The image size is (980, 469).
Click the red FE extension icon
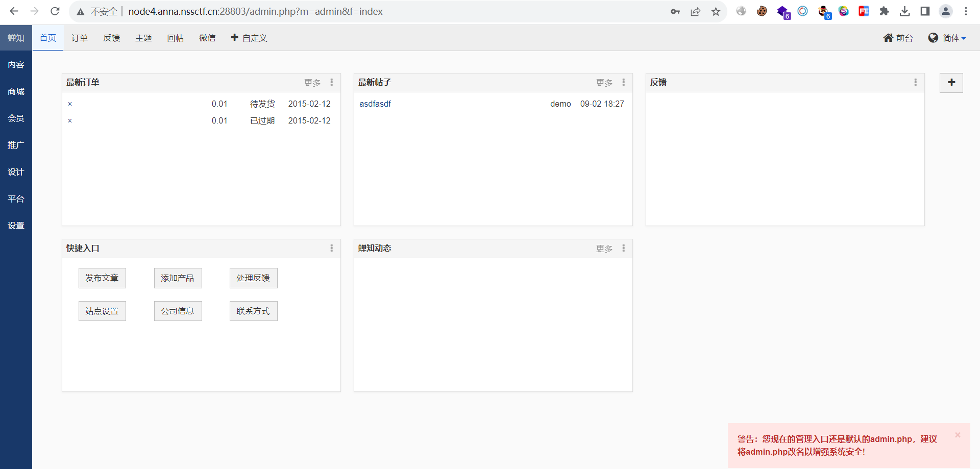tap(864, 11)
